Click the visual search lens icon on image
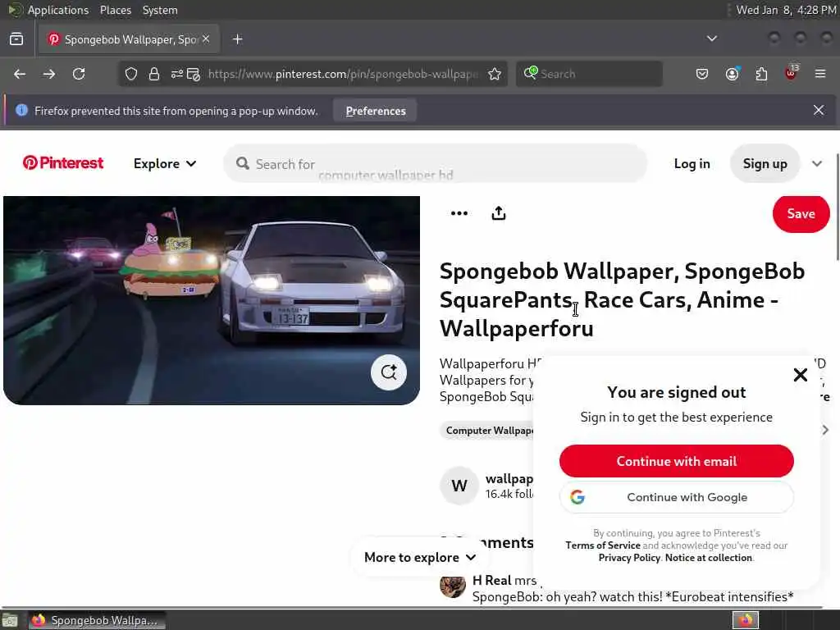This screenshot has height=630, width=840. coord(388,372)
